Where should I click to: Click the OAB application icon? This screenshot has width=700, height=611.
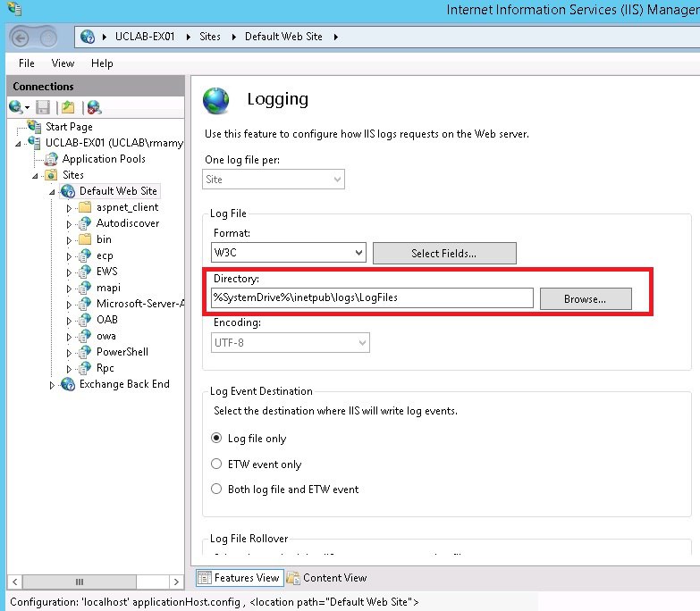pos(85,320)
